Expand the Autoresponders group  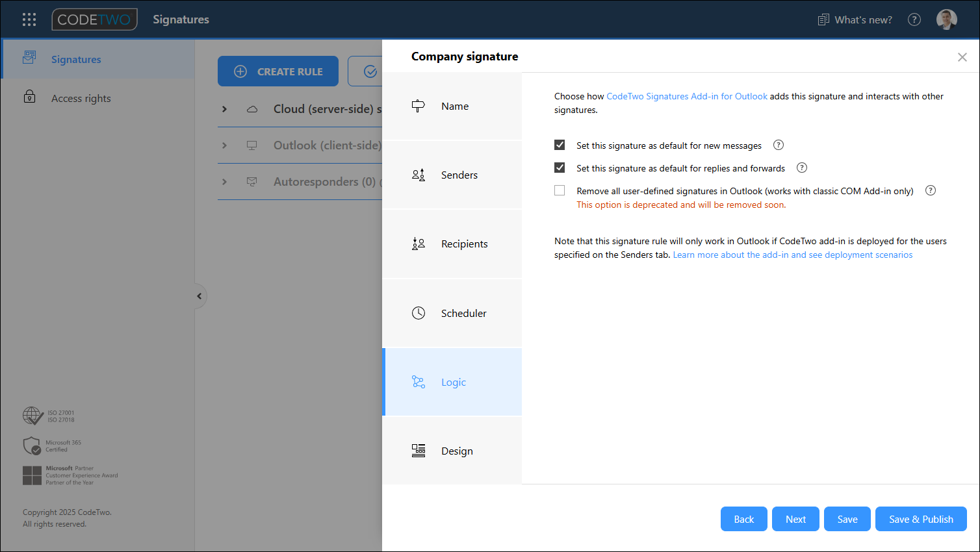tap(224, 181)
